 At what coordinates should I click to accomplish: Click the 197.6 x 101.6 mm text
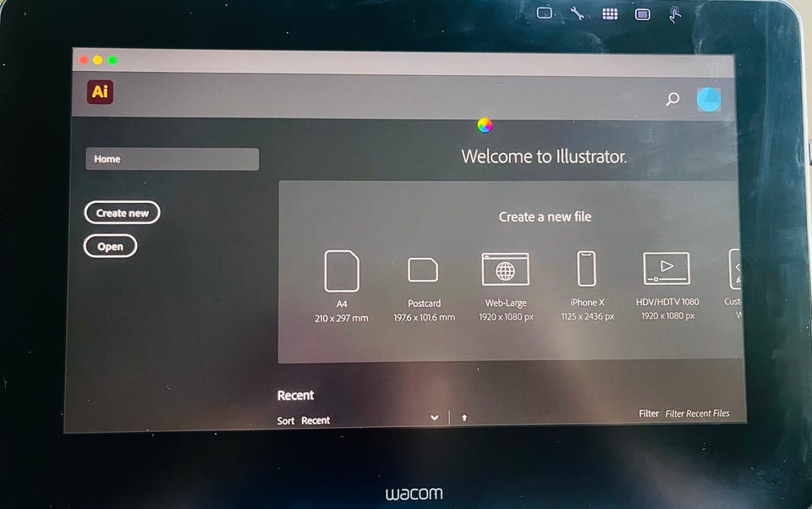[424, 317]
